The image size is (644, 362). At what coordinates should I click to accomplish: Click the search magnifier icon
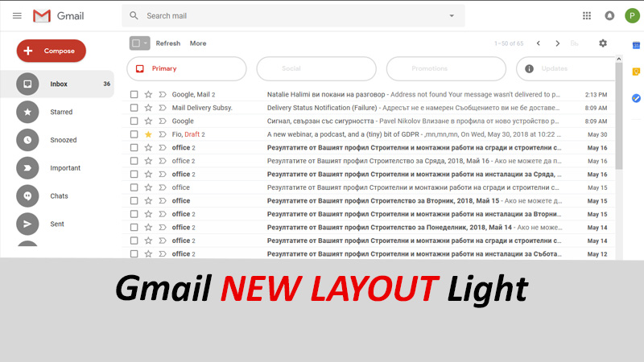click(x=134, y=15)
